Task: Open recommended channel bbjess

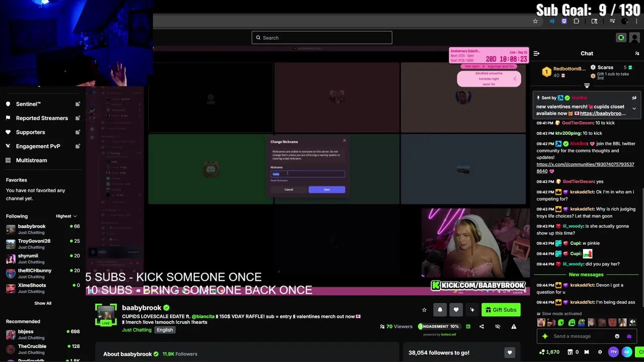Action: tap(43, 334)
